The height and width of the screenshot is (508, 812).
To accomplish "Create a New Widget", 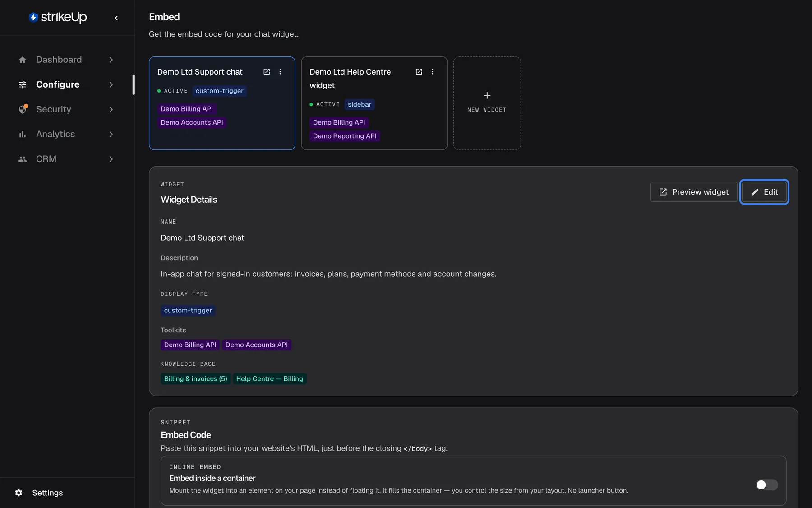I will (487, 103).
